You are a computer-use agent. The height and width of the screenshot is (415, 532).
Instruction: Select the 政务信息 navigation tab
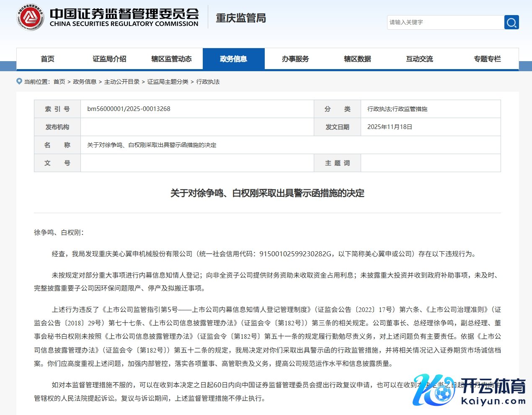[x=233, y=59]
